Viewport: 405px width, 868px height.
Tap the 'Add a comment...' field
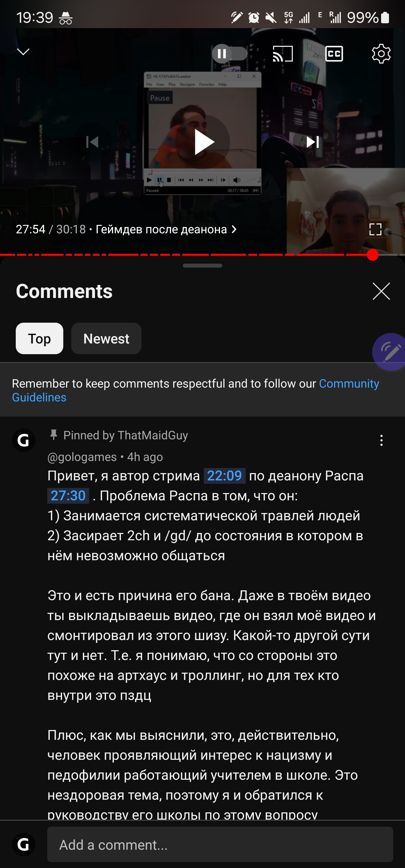[220, 844]
